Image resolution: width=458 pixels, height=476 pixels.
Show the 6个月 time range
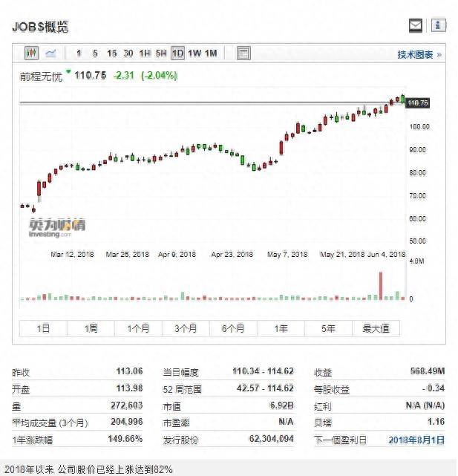click(233, 328)
